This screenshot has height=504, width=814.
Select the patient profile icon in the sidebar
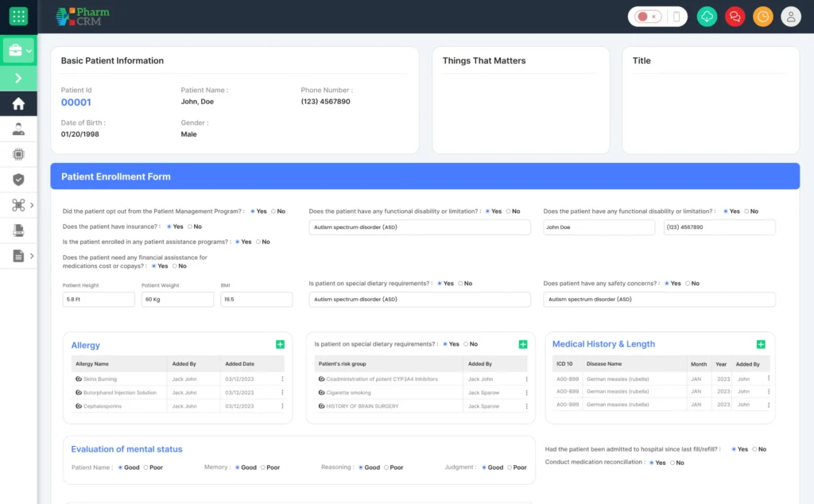coord(18,129)
